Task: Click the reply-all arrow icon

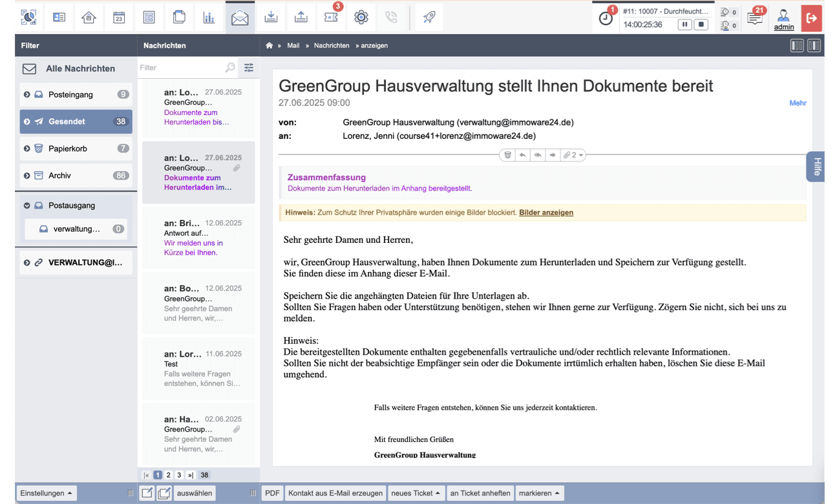Action: (x=537, y=155)
